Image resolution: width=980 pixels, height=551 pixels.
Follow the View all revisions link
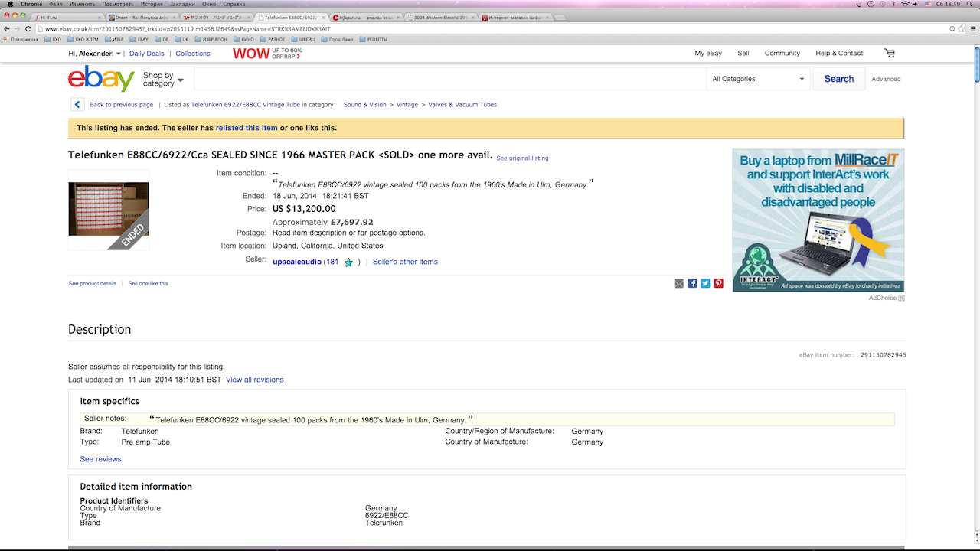pos(255,380)
